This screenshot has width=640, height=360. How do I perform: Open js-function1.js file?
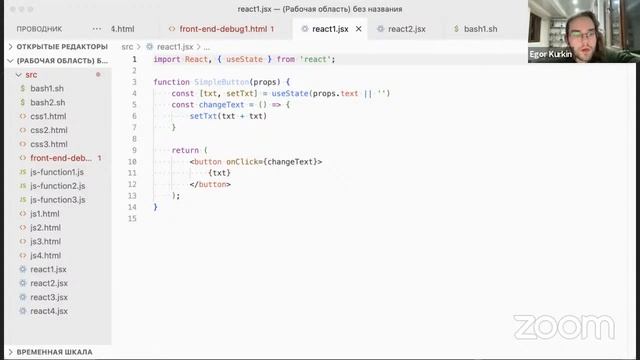(x=58, y=172)
